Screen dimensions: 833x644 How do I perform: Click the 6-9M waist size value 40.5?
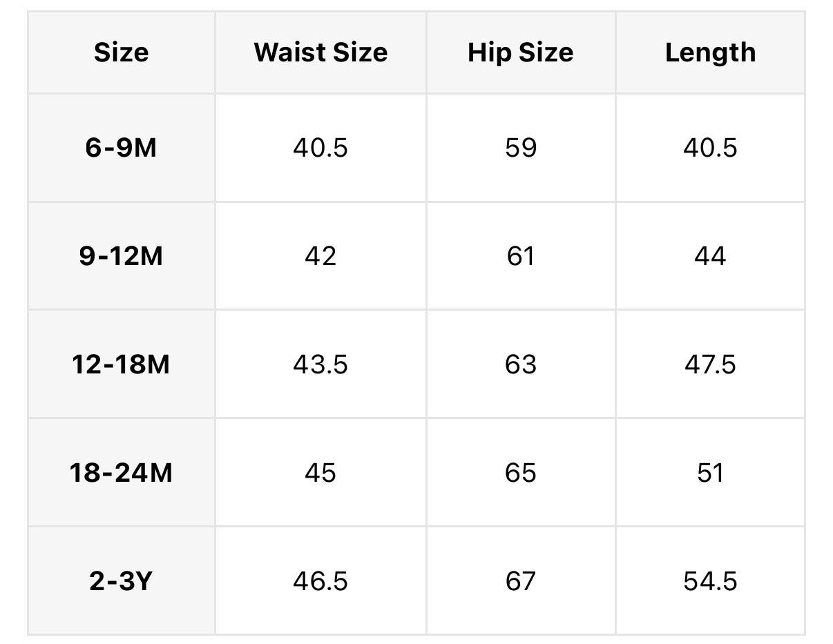(320, 148)
